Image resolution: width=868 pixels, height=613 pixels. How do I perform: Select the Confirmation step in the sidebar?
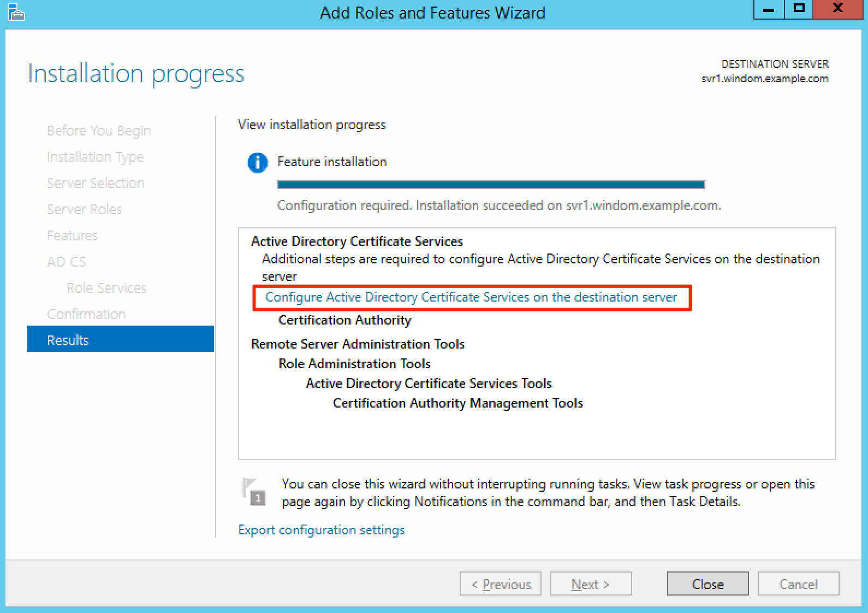(x=86, y=314)
